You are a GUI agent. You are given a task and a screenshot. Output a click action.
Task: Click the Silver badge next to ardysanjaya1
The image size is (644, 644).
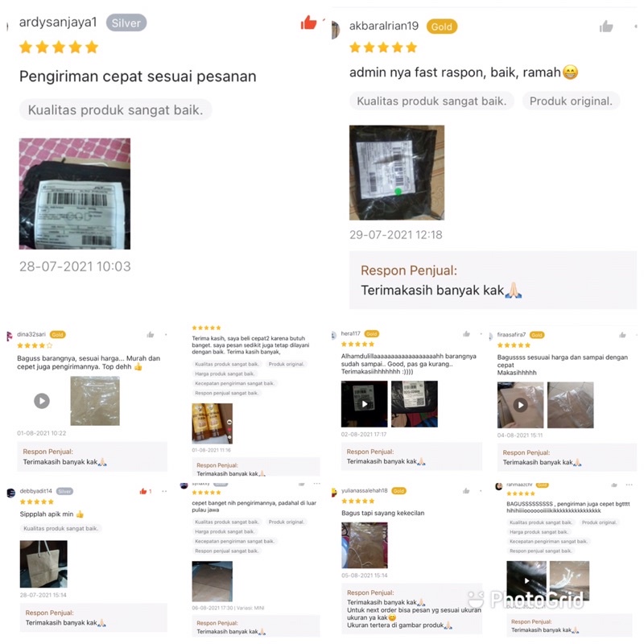[x=126, y=23]
